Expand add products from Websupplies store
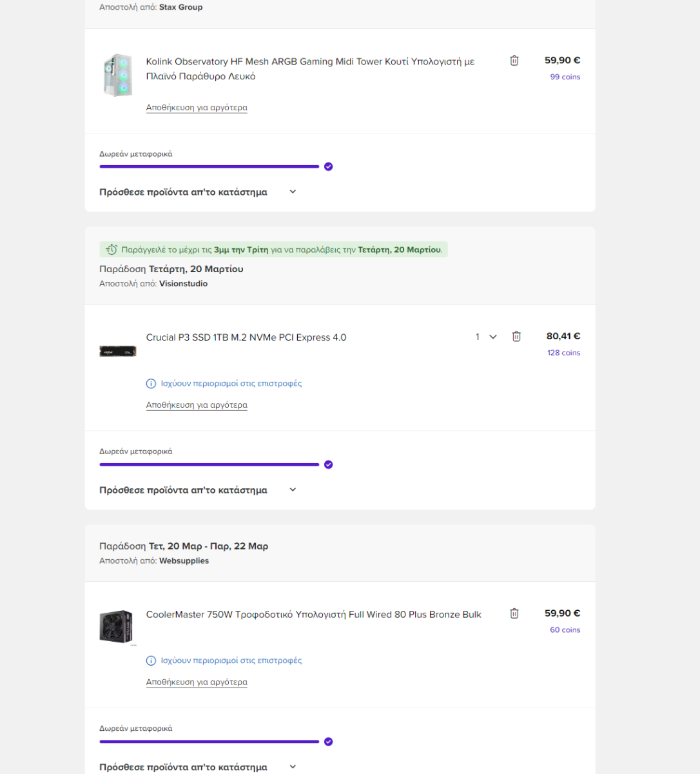Screen dimensions: 700x774 [x=198, y=767]
